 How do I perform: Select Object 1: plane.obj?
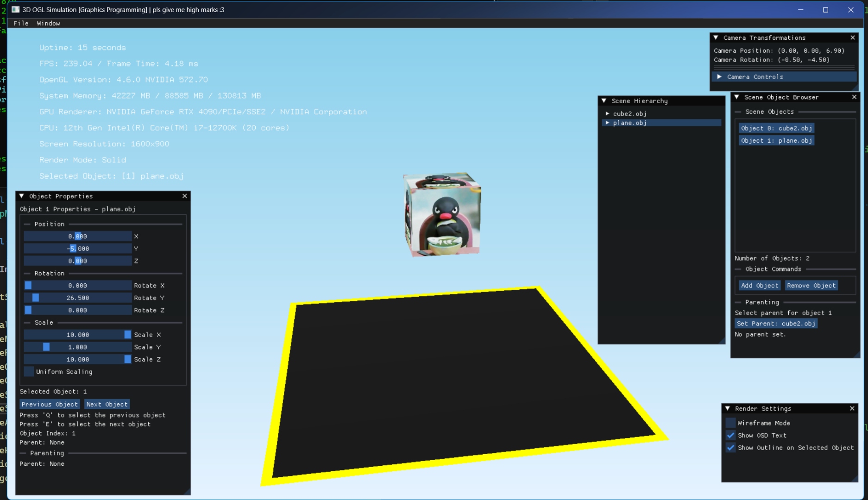[776, 141]
